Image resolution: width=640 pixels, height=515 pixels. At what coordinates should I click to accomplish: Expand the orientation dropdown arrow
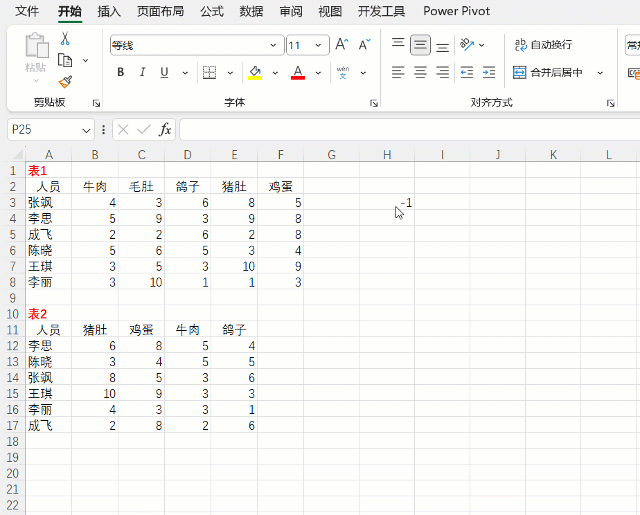(482, 45)
